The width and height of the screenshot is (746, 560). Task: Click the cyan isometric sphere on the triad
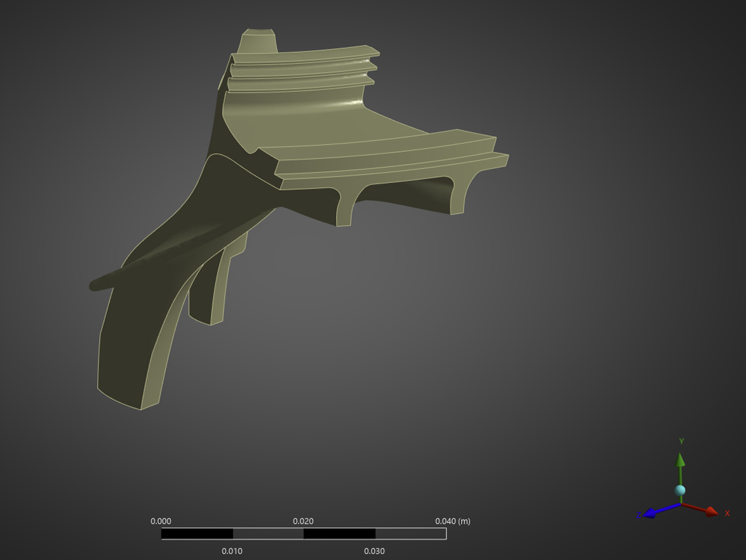[680, 490]
